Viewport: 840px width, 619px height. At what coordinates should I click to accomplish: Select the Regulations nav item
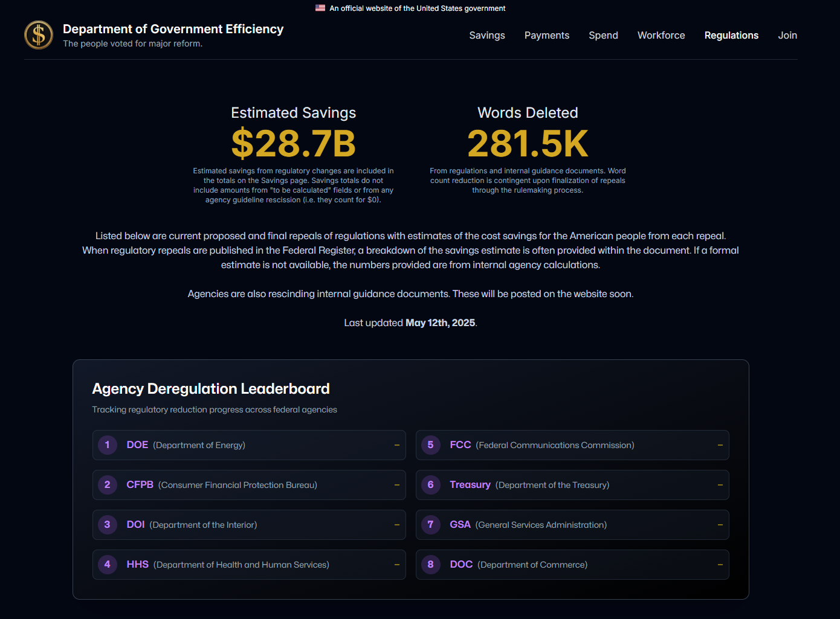point(731,35)
